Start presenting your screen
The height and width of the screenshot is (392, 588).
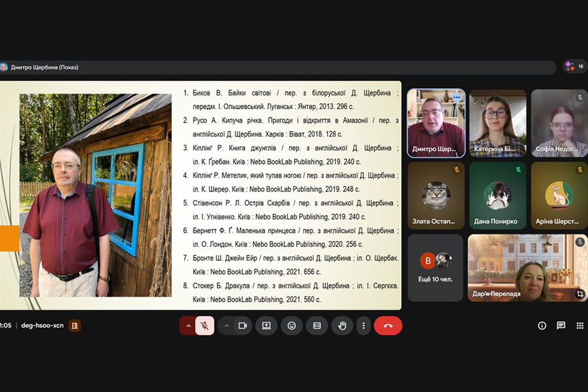[x=267, y=325]
